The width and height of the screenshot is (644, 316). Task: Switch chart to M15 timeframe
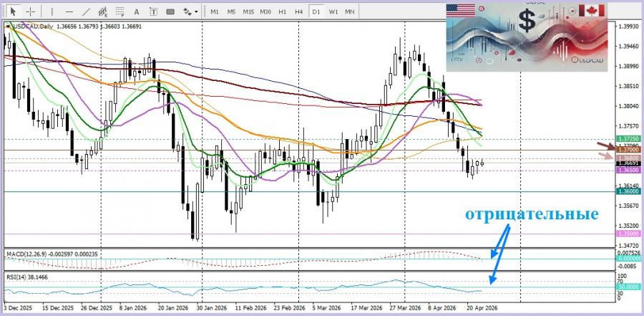coord(248,11)
